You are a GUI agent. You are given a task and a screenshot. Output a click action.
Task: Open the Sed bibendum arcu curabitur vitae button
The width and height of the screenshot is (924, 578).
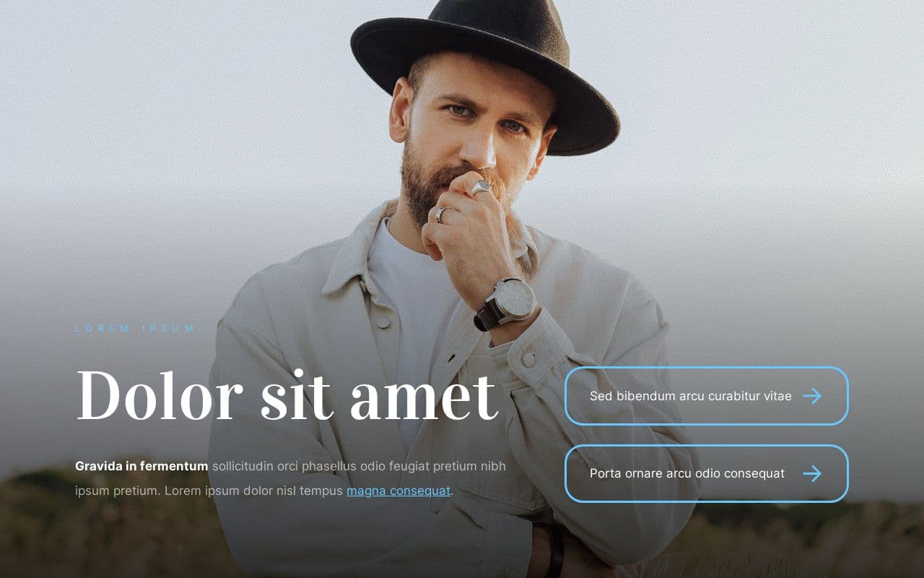coord(706,396)
